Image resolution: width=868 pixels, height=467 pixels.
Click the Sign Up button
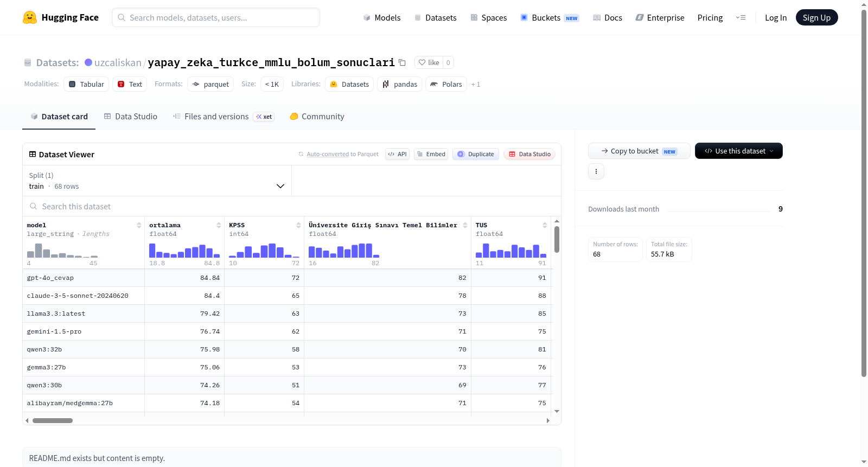coord(816,17)
